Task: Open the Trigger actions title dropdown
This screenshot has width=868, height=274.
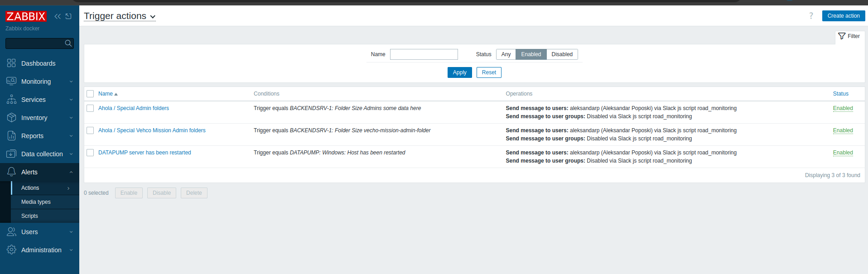Action: coord(120,16)
